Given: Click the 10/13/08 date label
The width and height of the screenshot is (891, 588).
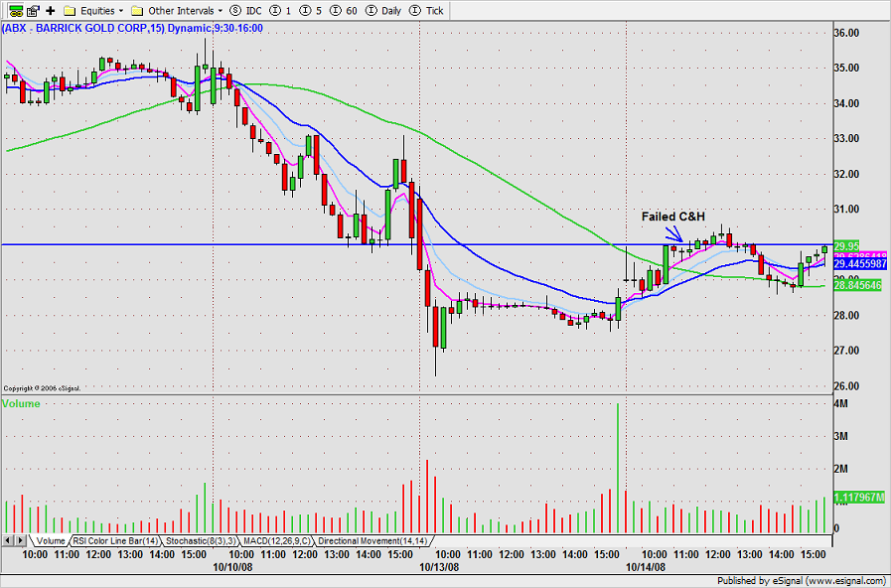Looking at the screenshot, I should 439,567.
